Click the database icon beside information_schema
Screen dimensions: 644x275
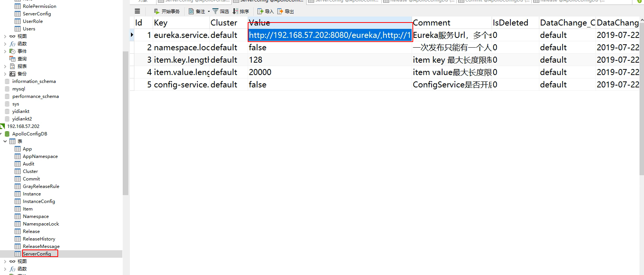tap(7, 81)
